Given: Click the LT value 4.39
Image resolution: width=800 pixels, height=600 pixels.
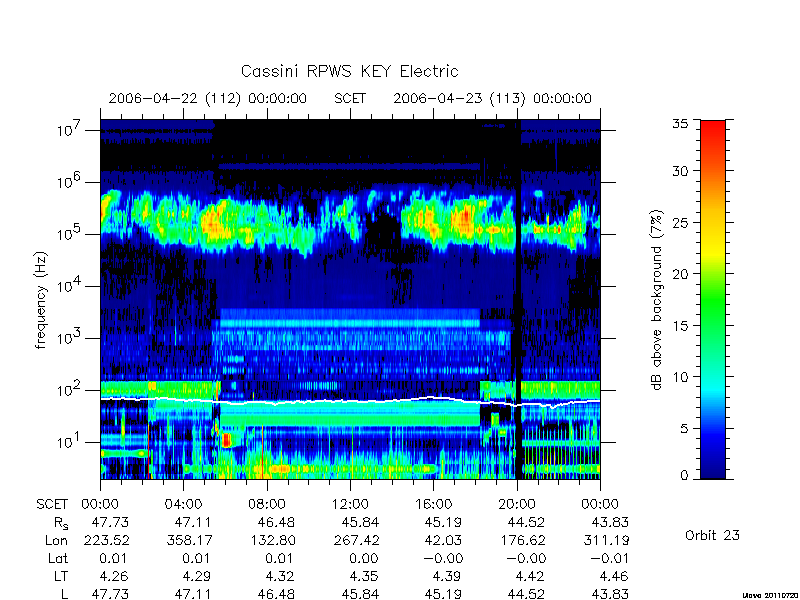Looking at the screenshot, I should click(x=447, y=577).
